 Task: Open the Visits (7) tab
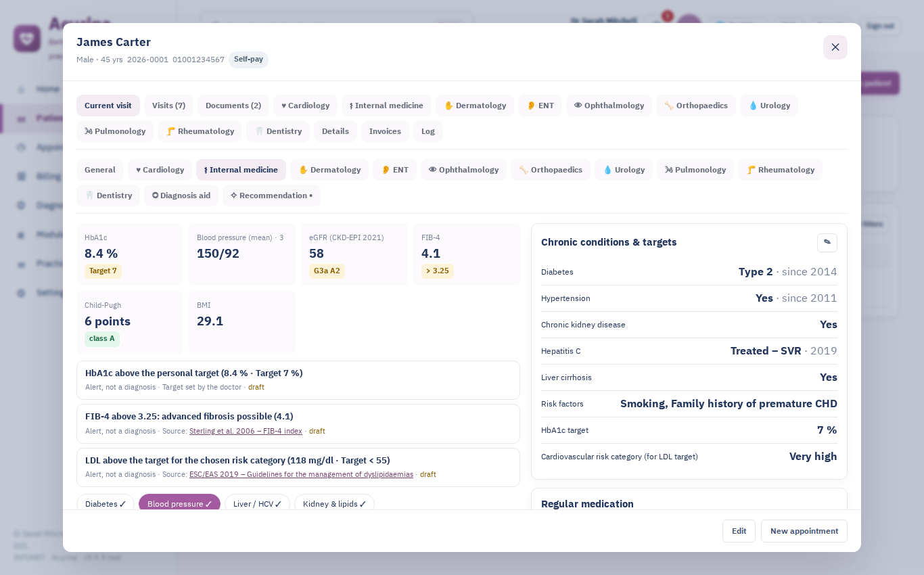[x=168, y=106]
